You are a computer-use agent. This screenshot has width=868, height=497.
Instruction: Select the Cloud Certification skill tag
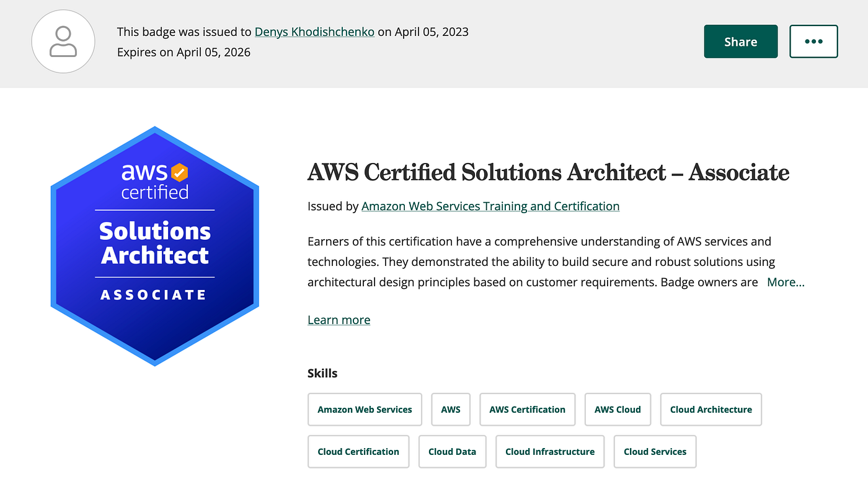click(x=358, y=452)
